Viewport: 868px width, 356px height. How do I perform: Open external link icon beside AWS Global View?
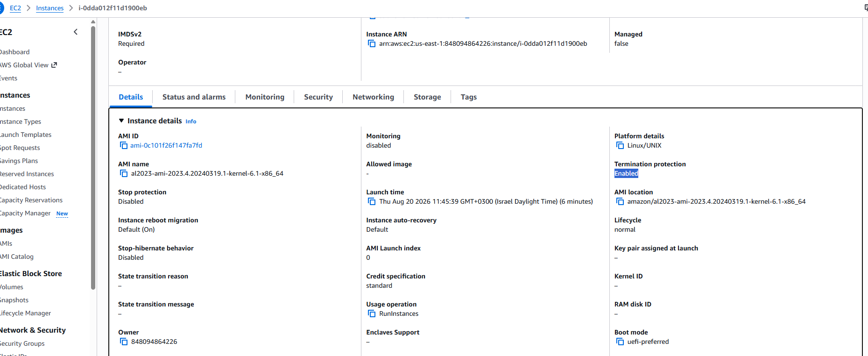click(x=54, y=65)
